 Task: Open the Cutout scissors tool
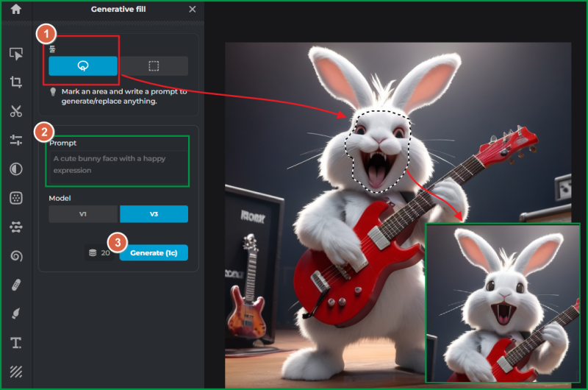coord(16,111)
